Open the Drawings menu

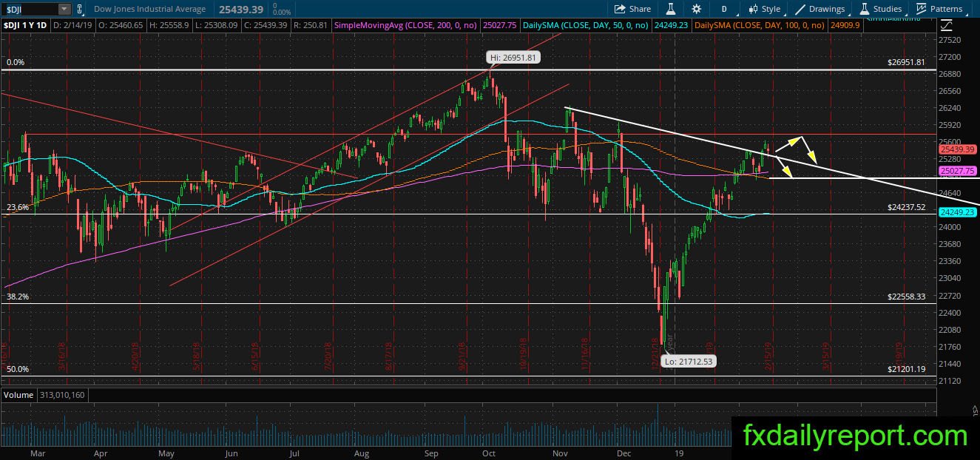pos(820,9)
